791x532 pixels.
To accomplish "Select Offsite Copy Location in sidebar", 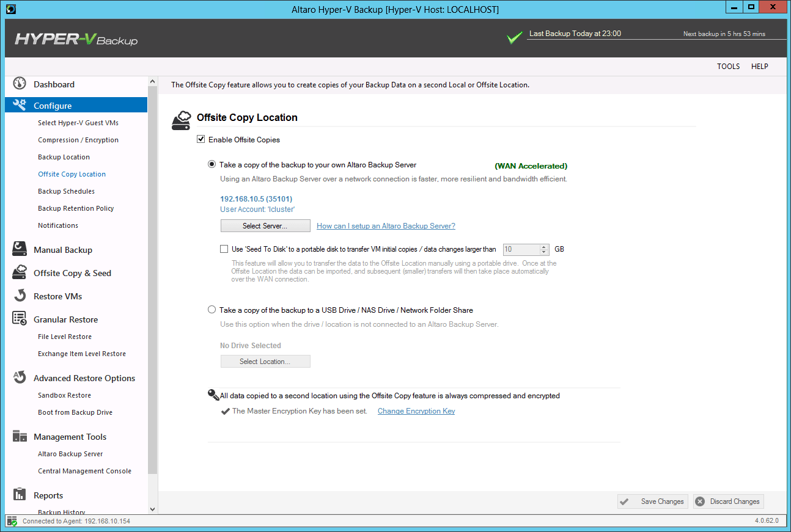I will click(72, 174).
